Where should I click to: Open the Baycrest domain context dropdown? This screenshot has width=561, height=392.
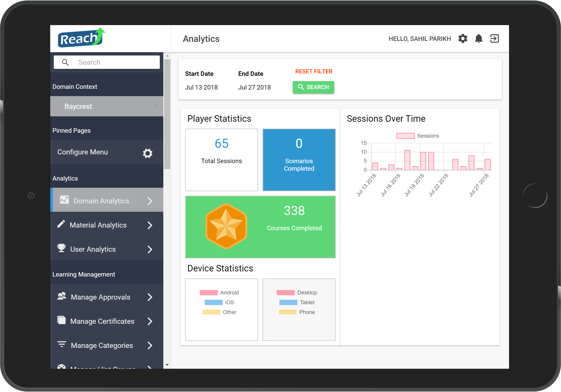pos(107,107)
